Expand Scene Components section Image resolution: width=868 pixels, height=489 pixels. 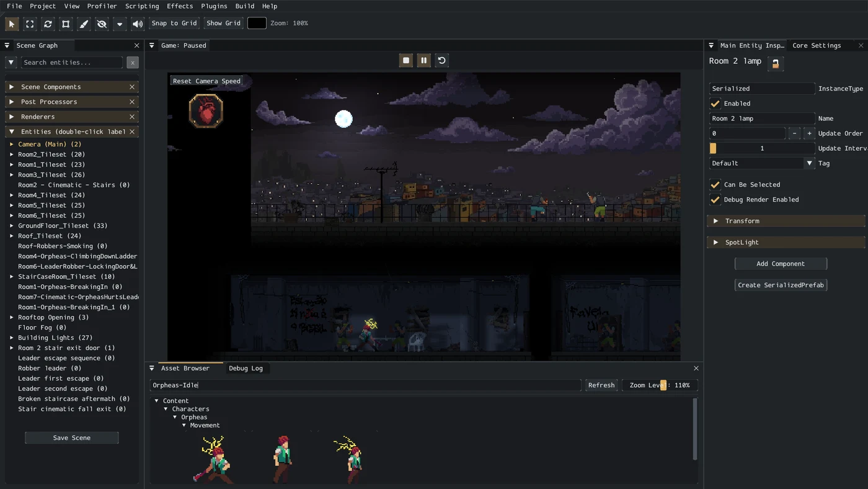click(12, 87)
